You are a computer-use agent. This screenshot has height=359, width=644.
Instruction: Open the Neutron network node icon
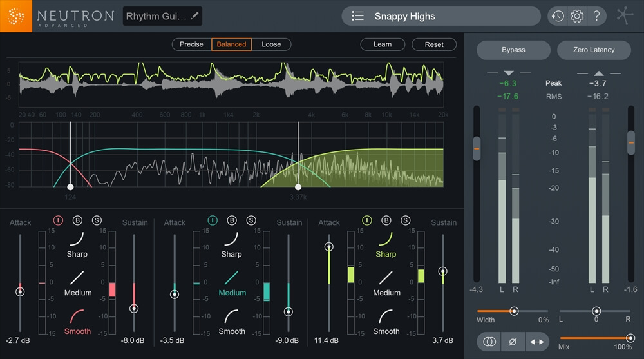coord(625,16)
